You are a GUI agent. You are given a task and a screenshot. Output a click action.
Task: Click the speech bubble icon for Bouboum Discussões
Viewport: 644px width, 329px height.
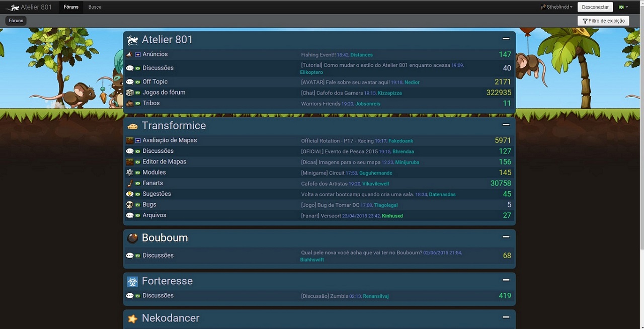(x=129, y=256)
